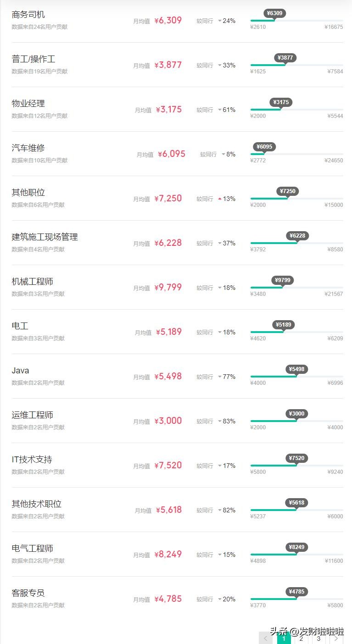Click the 物业经理 contributor count text
This screenshot has width=352, height=644.
[x=39, y=116]
